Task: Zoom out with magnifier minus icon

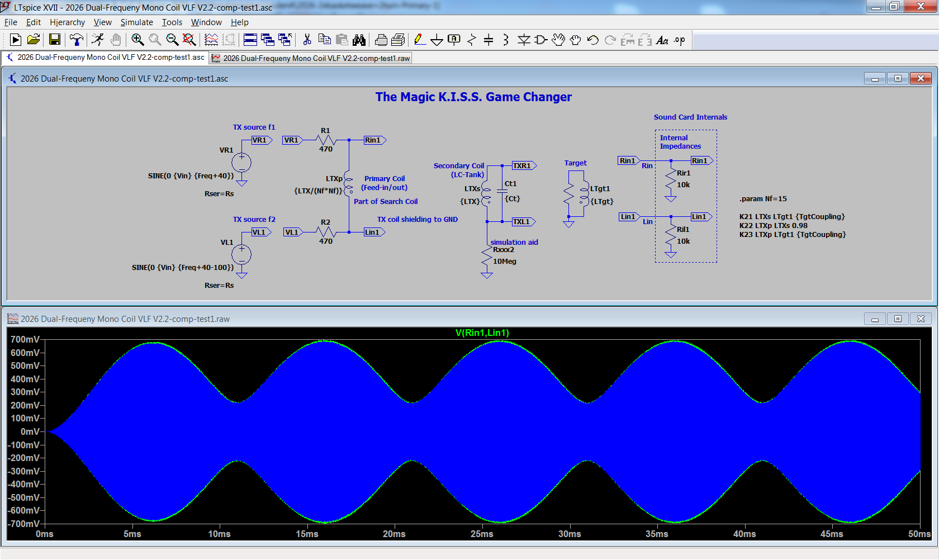Action: [x=172, y=40]
